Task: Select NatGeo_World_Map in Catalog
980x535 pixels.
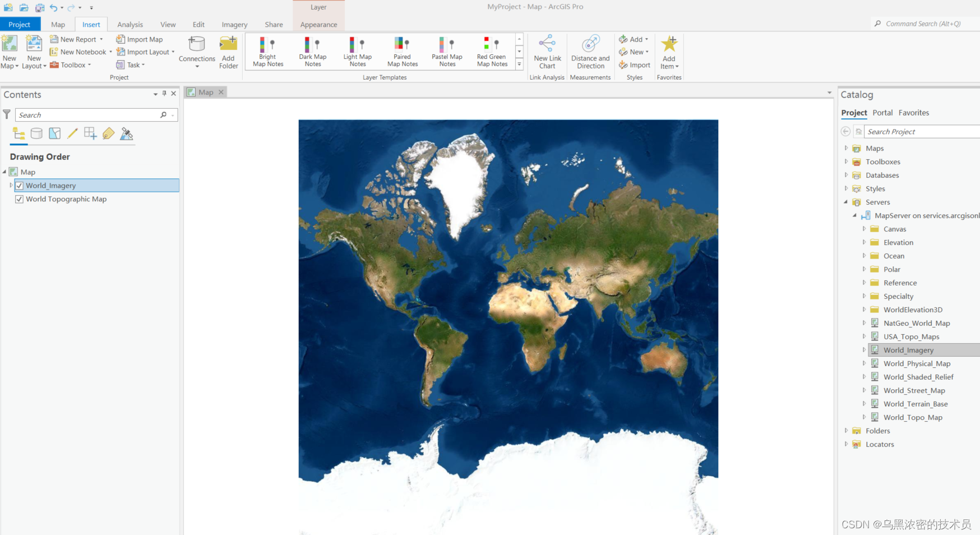Action: tap(917, 323)
